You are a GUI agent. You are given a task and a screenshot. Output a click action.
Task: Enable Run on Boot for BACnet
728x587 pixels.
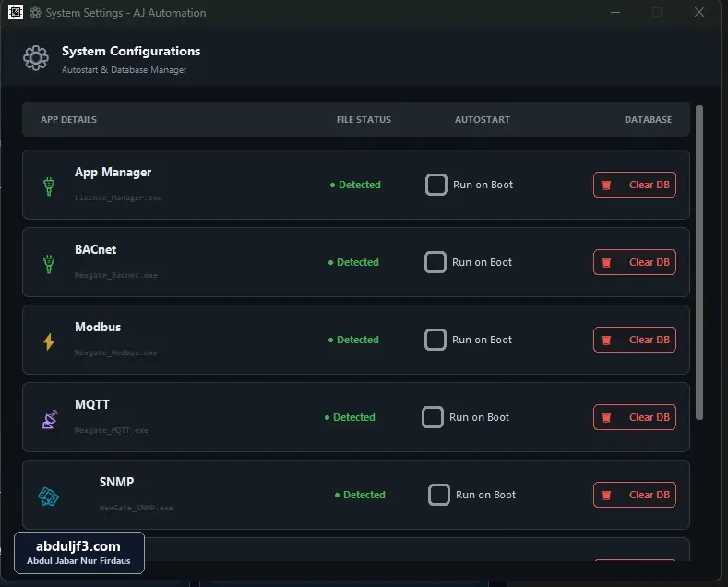(x=435, y=262)
